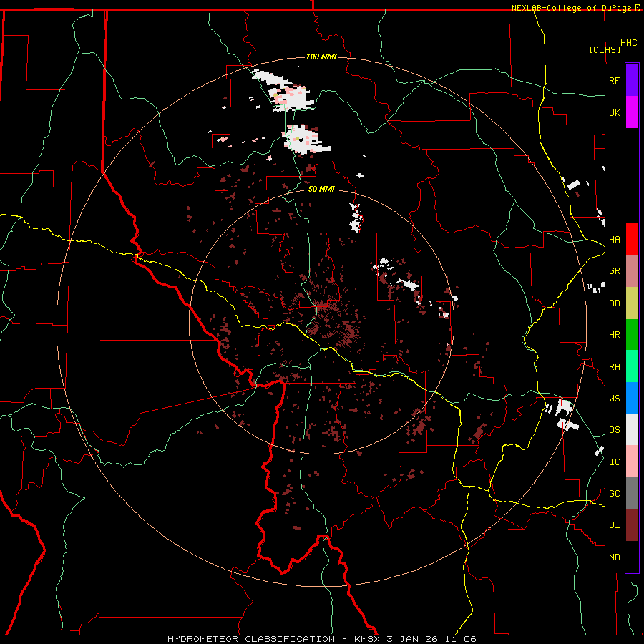Click the IC pink legend swatch
Viewport: 644px width, 644px height.
632,462
